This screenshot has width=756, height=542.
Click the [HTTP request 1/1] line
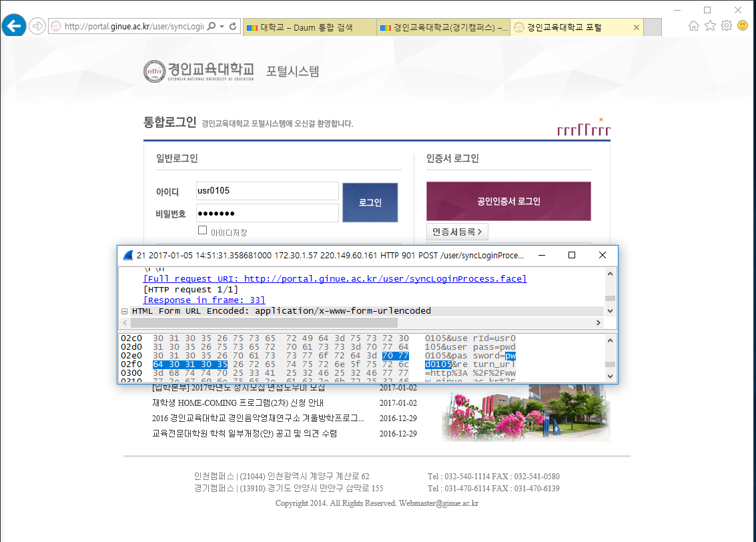[190, 289]
